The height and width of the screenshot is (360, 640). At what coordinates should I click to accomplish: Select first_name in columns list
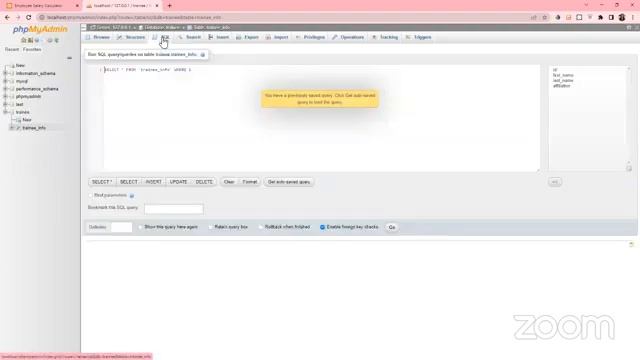(x=563, y=75)
